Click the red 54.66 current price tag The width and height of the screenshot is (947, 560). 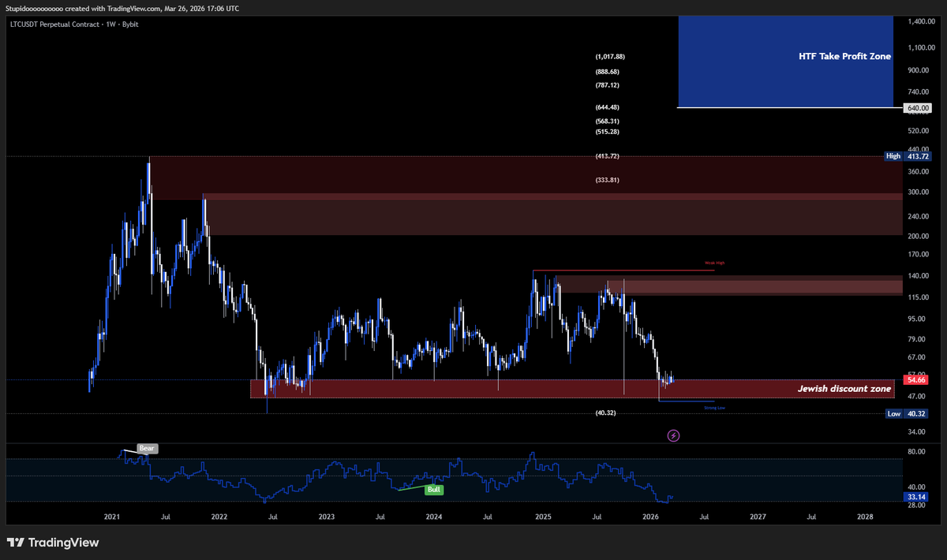click(915, 379)
